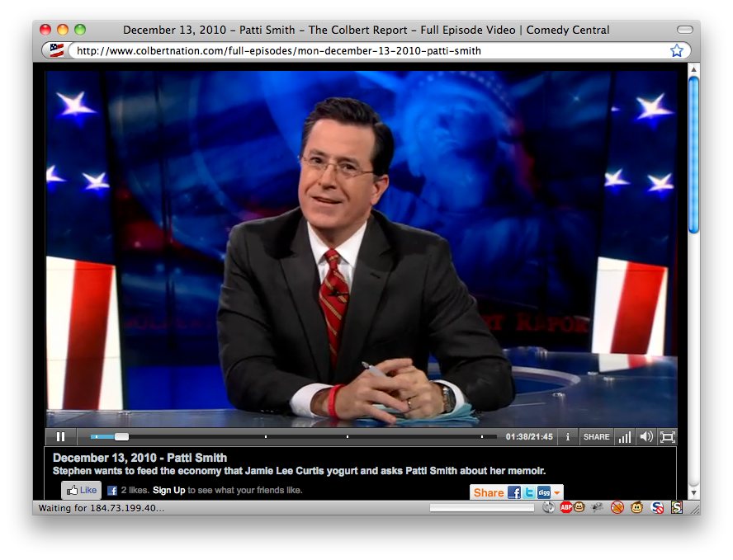Click the green zoom window button

[80, 30]
